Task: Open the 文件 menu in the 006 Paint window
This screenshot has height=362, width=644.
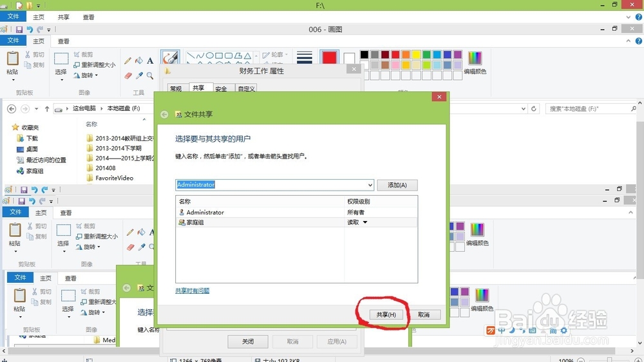Action: point(13,41)
